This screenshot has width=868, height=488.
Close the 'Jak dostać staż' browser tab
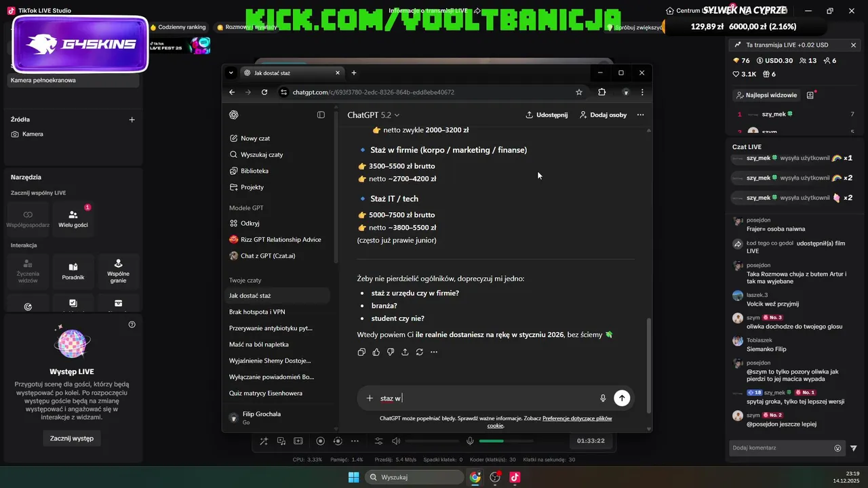tap(338, 73)
